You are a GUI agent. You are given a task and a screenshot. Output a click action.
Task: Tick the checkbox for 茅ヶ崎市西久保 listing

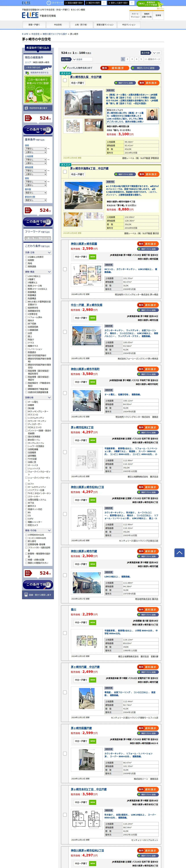[x=65, y=80]
